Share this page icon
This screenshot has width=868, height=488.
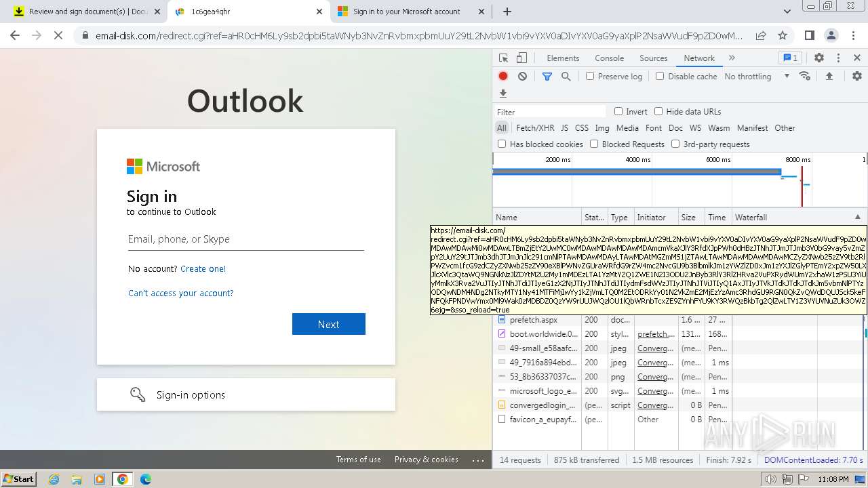[x=761, y=36]
